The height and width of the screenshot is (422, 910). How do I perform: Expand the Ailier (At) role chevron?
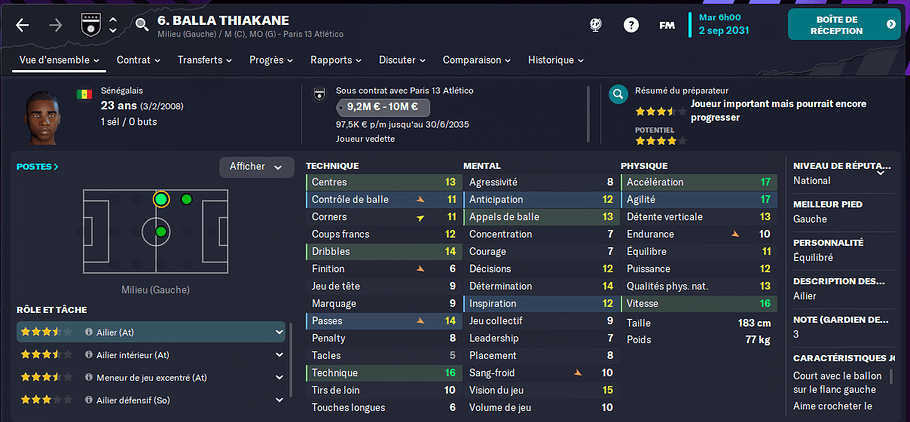[279, 331]
